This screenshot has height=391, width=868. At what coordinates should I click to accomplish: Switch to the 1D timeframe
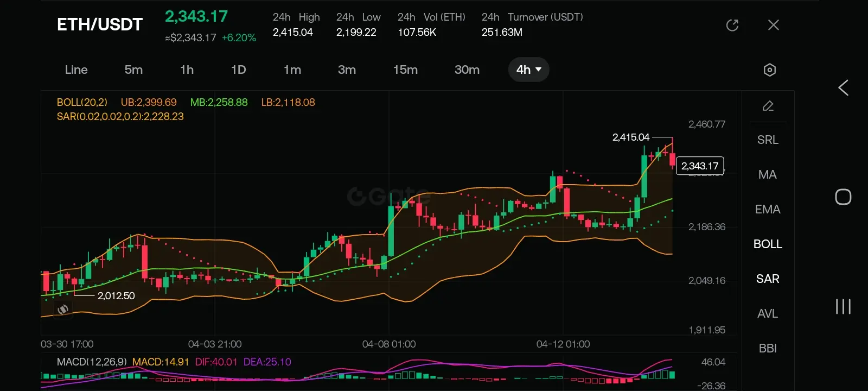coord(239,70)
